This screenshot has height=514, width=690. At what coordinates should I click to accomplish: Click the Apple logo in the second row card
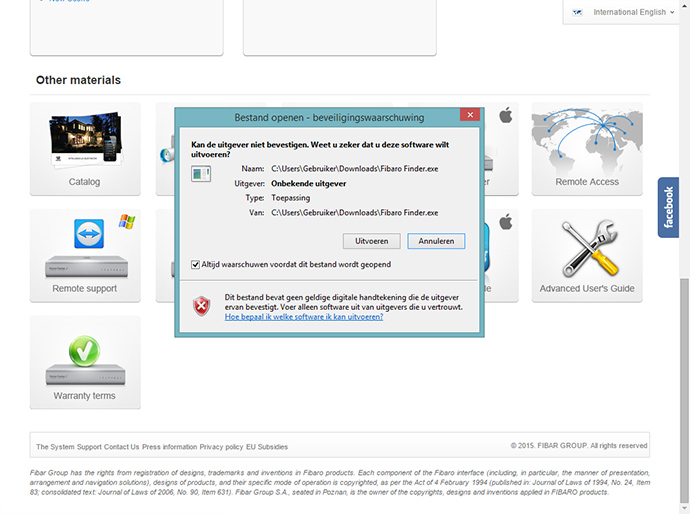pyautogui.click(x=506, y=222)
